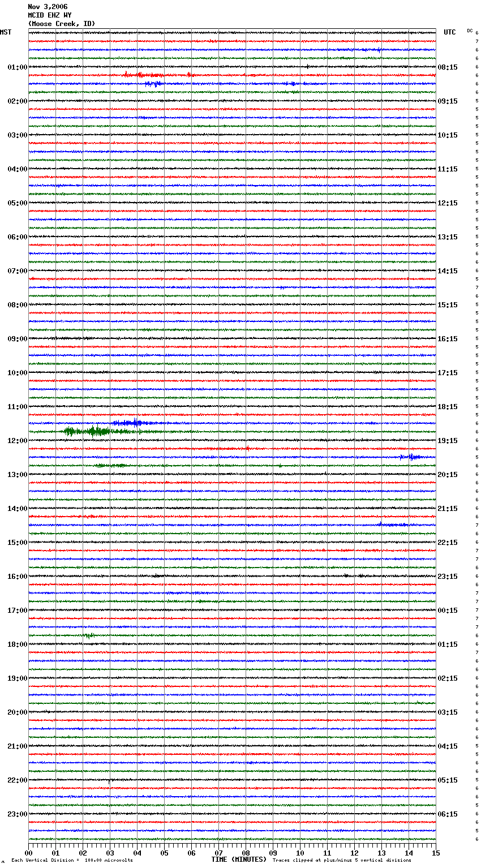Click the date label 'Nov 3,2006'
Screen dimensions: 481x868
[x=48, y=7]
